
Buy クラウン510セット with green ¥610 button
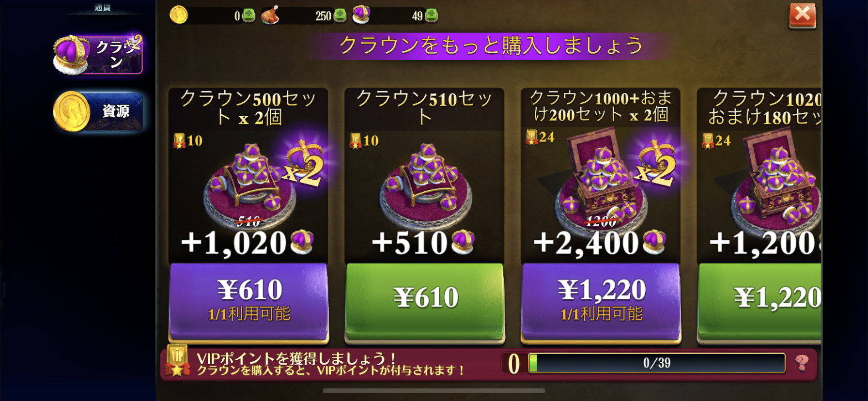[x=425, y=301]
